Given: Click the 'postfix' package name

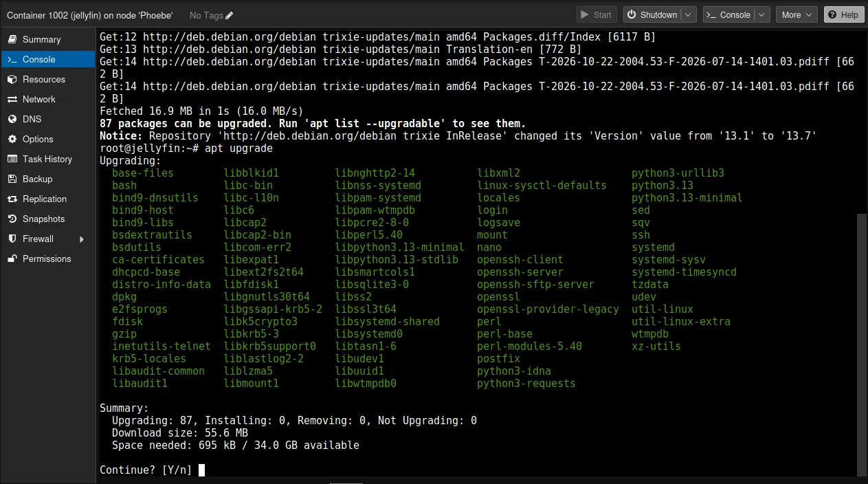Looking at the screenshot, I should [x=498, y=358].
